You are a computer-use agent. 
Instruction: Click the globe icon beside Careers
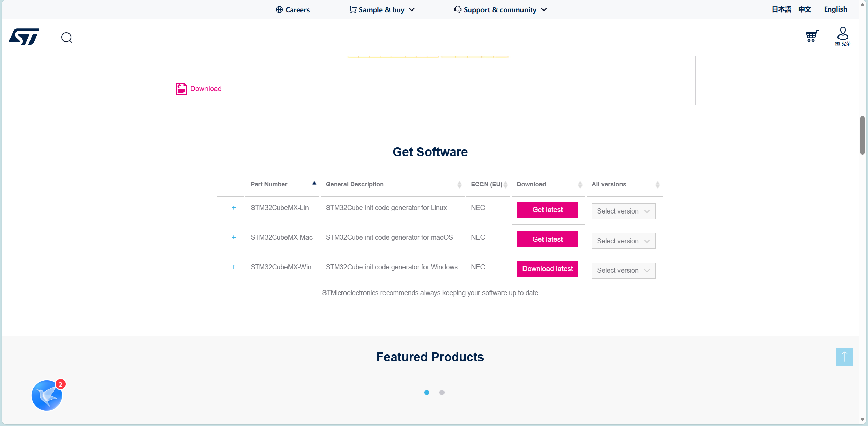pos(279,9)
